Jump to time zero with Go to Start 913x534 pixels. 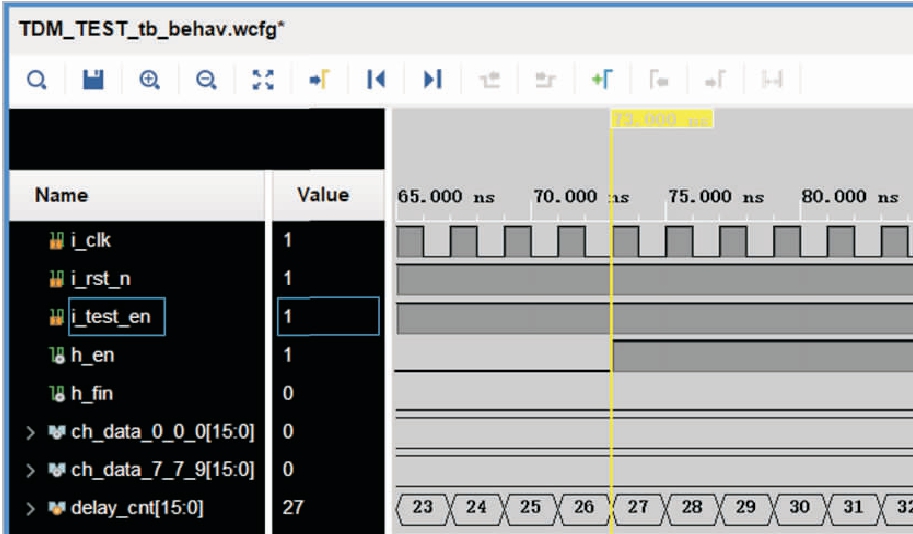pos(376,79)
